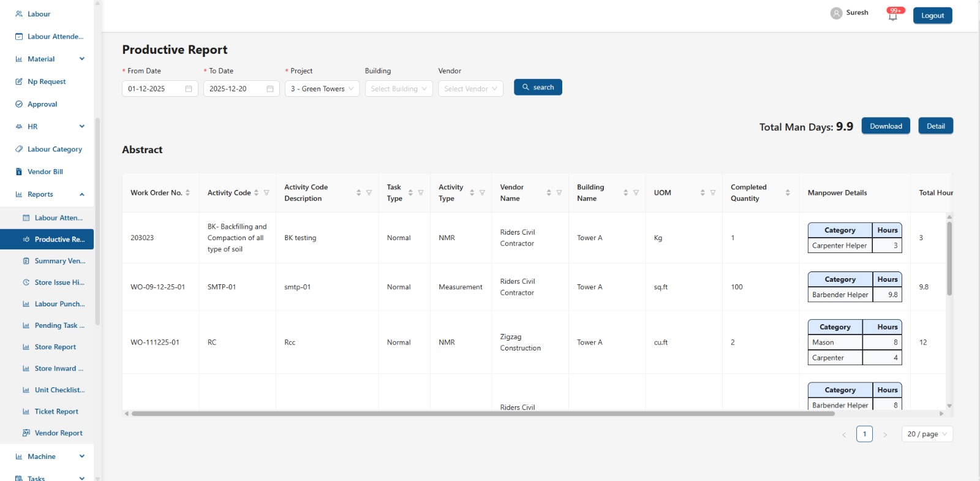Open the Select Vendor dropdown
The width and height of the screenshot is (980, 481).
tap(470, 89)
